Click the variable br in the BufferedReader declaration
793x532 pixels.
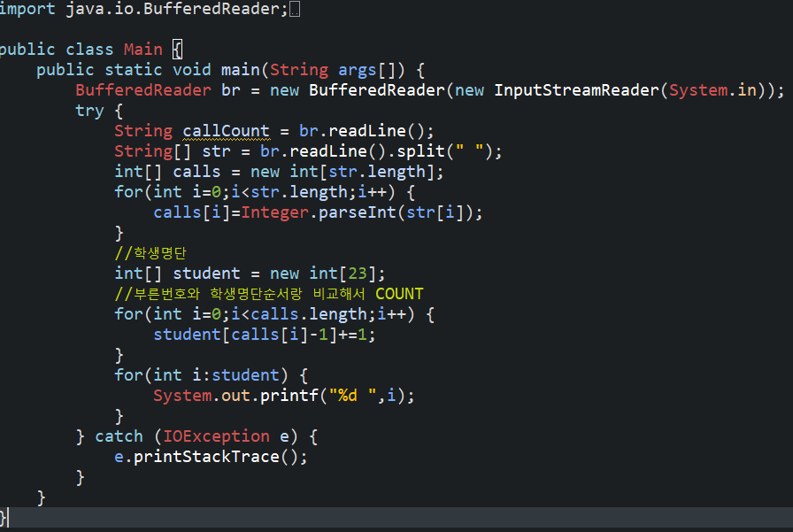coord(231,90)
